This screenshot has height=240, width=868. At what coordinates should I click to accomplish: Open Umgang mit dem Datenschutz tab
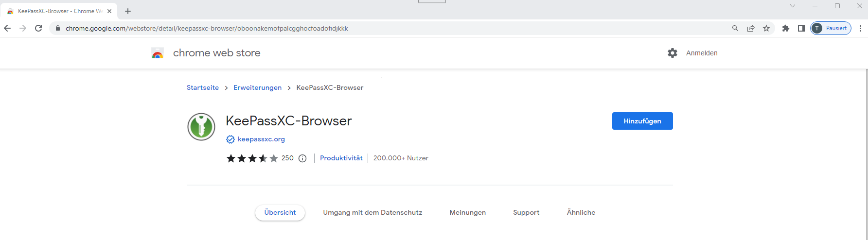click(x=372, y=212)
